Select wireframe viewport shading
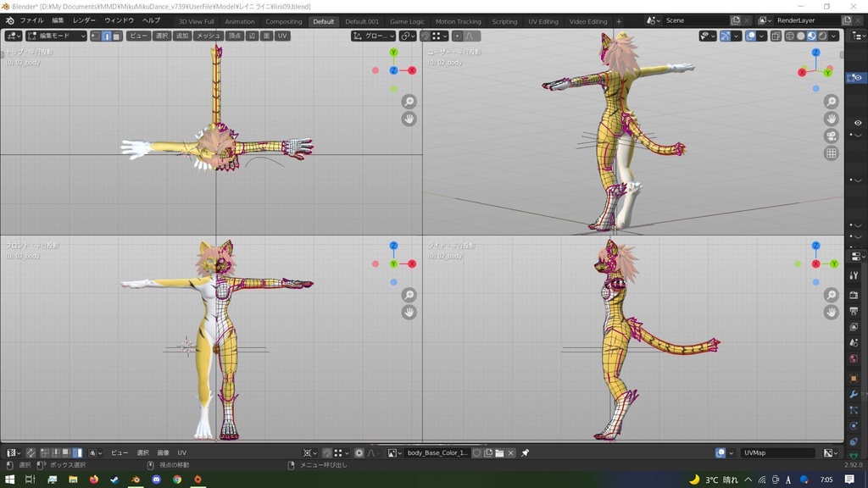 [790, 36]
